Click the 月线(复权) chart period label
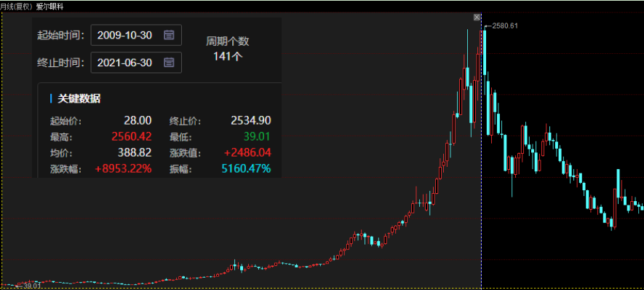This screenshot has height=290, width=644. 17,7
